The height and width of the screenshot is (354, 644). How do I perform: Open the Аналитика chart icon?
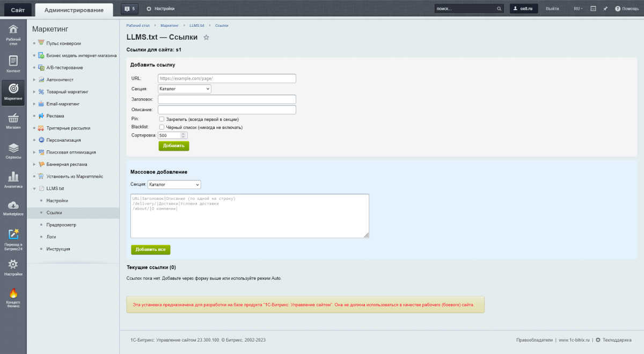click(x=13, y=178)
